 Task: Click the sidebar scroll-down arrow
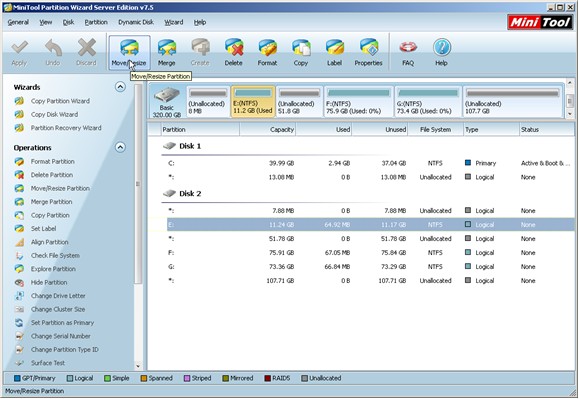click(138, 367)
